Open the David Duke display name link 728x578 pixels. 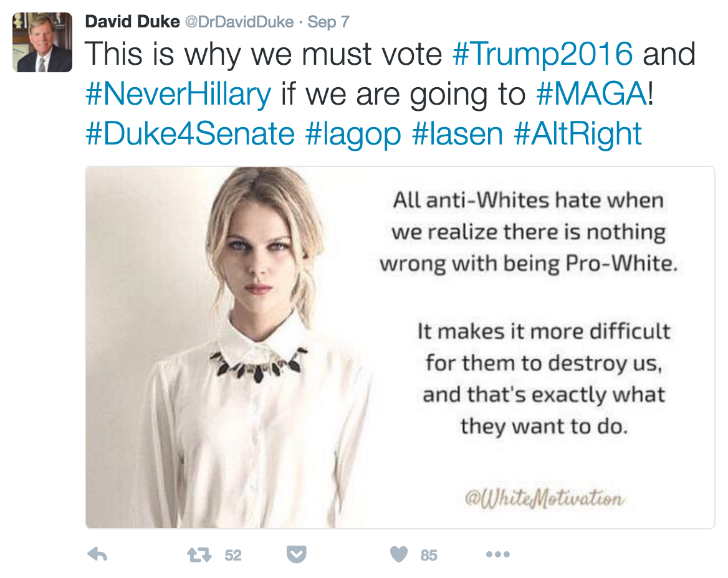(132, 22)
